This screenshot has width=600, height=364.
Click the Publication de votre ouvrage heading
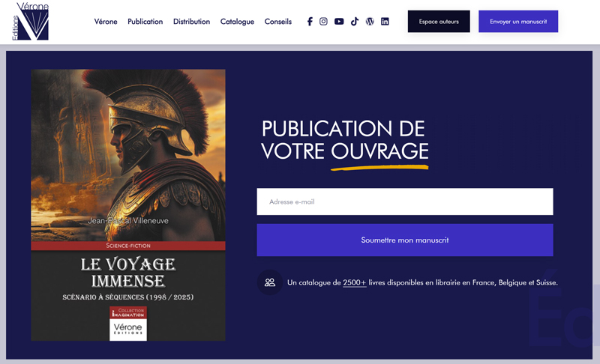tap(345, 140)
